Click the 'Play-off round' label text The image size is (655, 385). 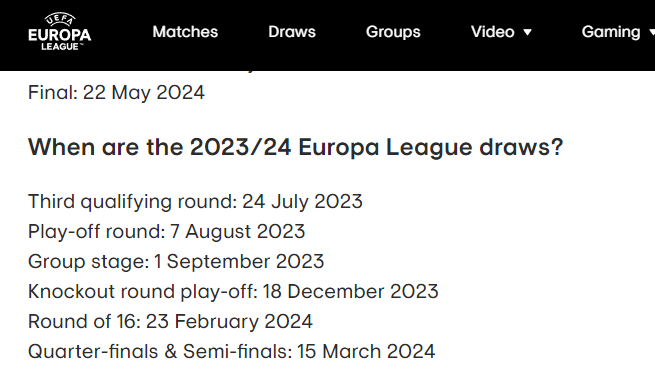coord(94,231)
